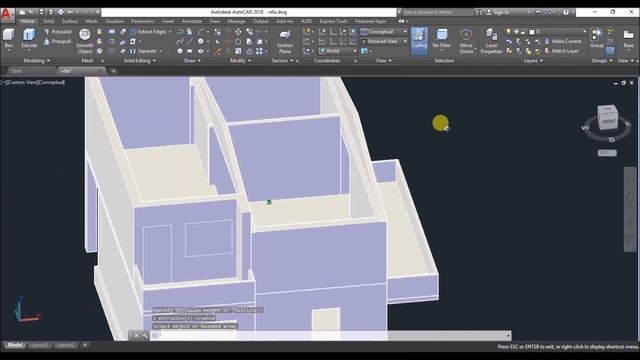Switch to the Home ribbon tab
The height and width of the screenshot is (360, 640).
(27, 21)
